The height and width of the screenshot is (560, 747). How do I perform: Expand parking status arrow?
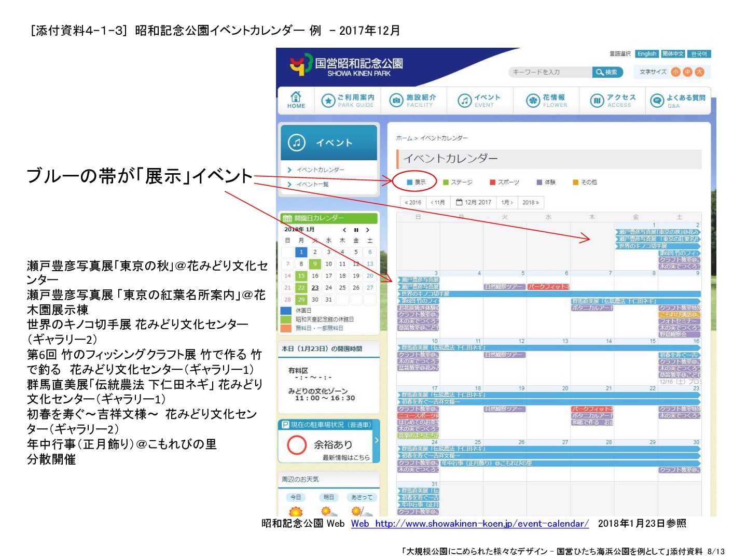coord(377,440)
